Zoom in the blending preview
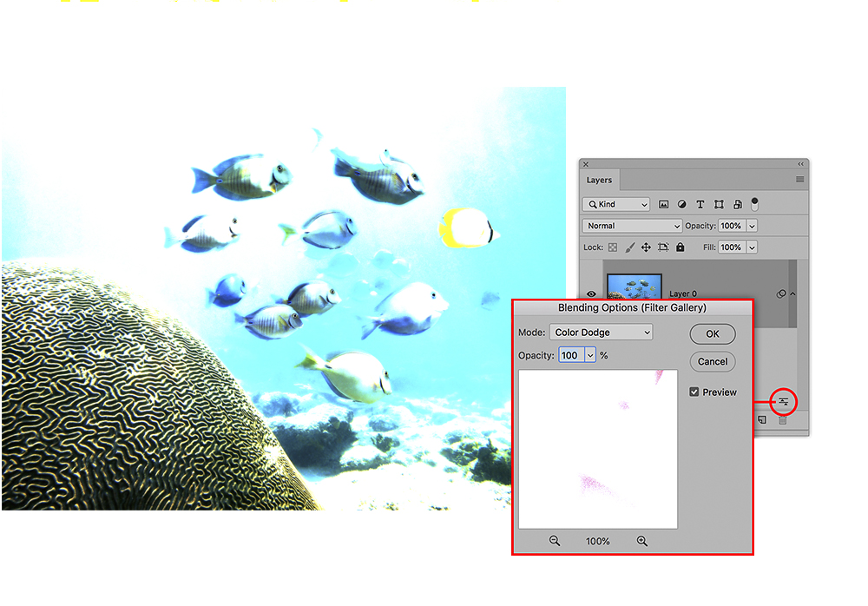 coord(642,541)
